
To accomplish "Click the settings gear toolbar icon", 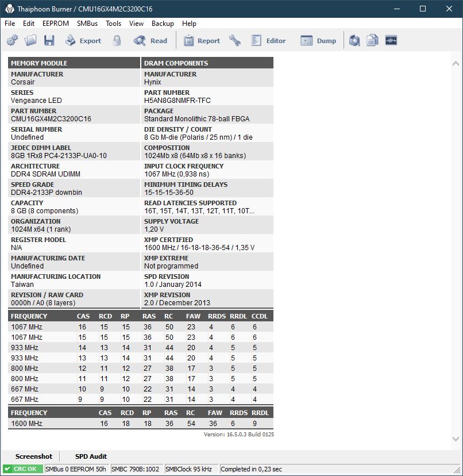I will [12, 40].
